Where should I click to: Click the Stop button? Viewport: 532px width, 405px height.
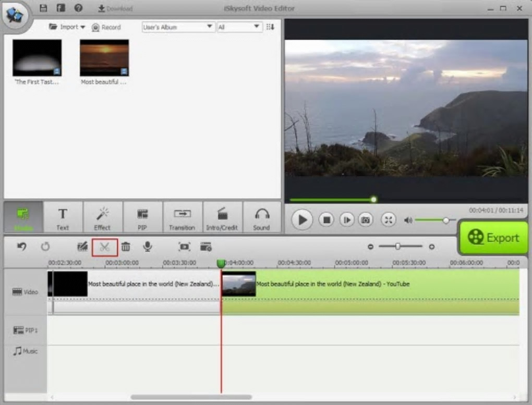pyautogui.click(x=327, y=220)
